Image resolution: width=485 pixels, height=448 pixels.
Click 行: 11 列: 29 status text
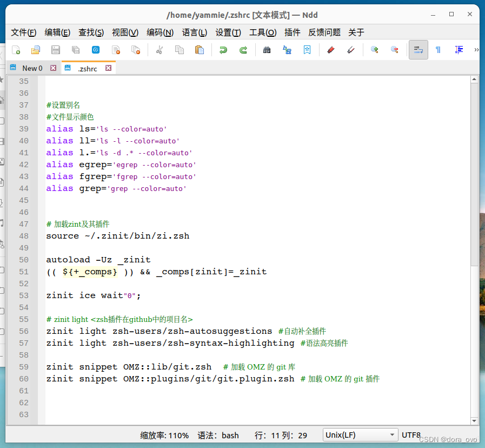281,436
